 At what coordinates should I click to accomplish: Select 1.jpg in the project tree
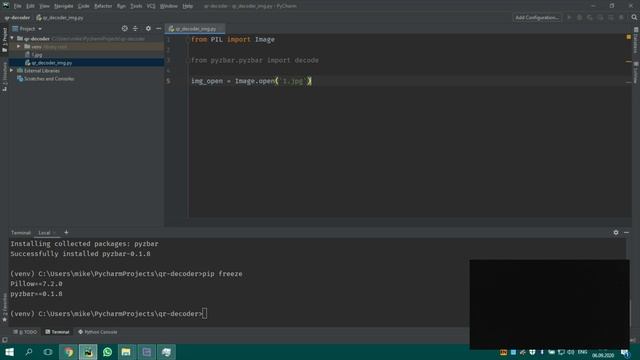point(87,55)
